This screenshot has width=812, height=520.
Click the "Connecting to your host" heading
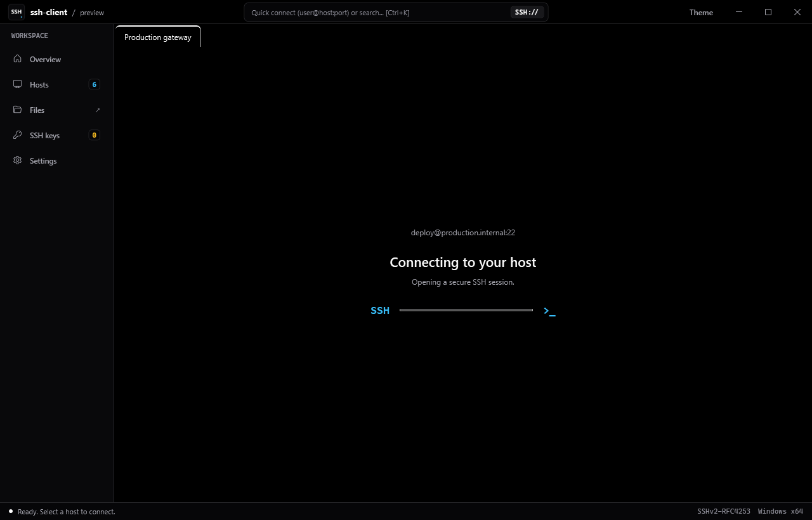tap(463, 263)
